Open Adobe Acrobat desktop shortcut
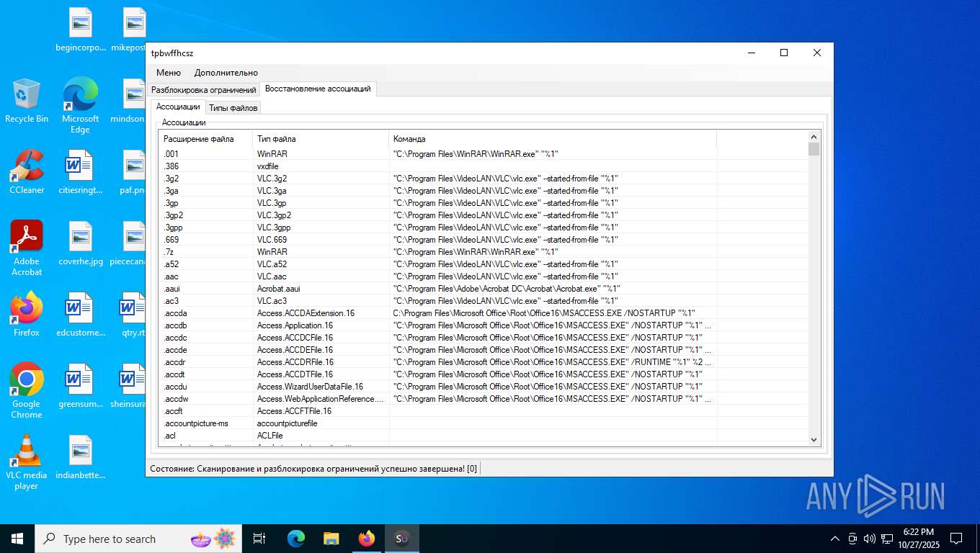This screenshot has height=553, width=980. pos(27,248)
